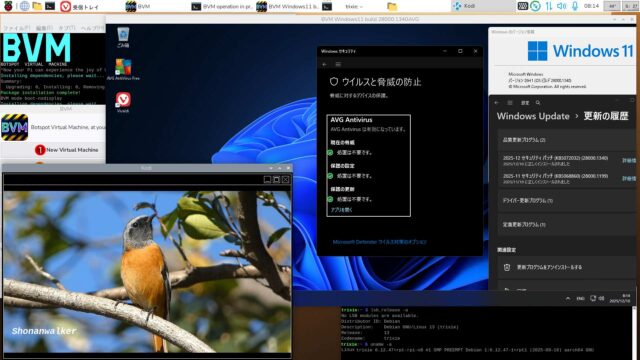
Task: Open the network arrows tray icon
Action: click(549, 6)
